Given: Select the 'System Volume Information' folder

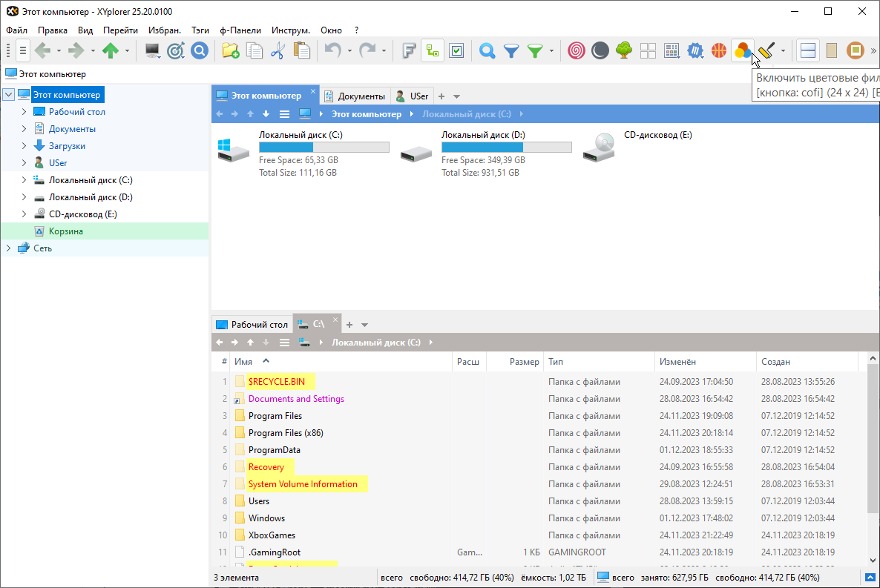Looking at the screenshot, I should tap(303, 484).
